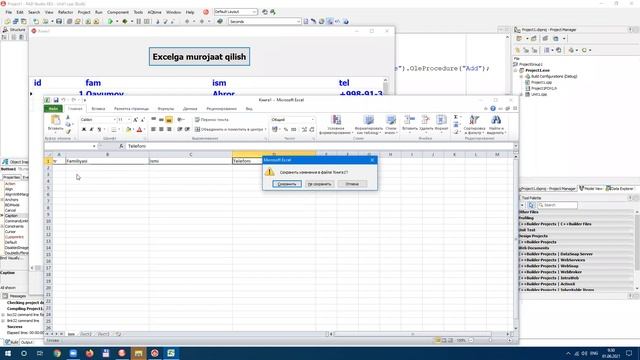Image resolution: width=640 pixels, height=360 pixels.
Task: Click the Excel formula bar showing Telefoni
Action: click(x=320, y=146)
